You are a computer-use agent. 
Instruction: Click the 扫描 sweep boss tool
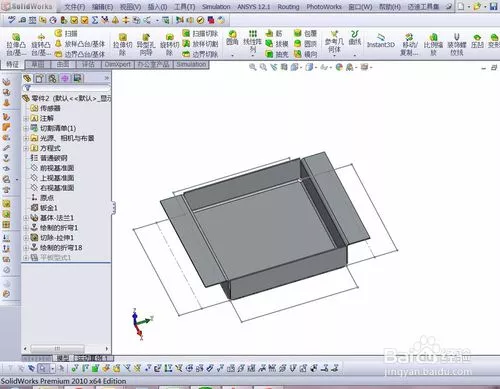click(66, 33)
